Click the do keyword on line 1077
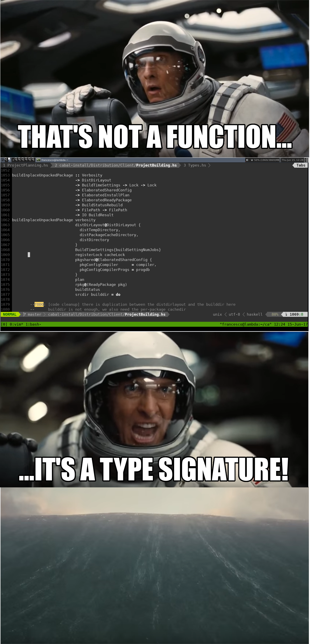310x644 pixels. tap(118, 294)
